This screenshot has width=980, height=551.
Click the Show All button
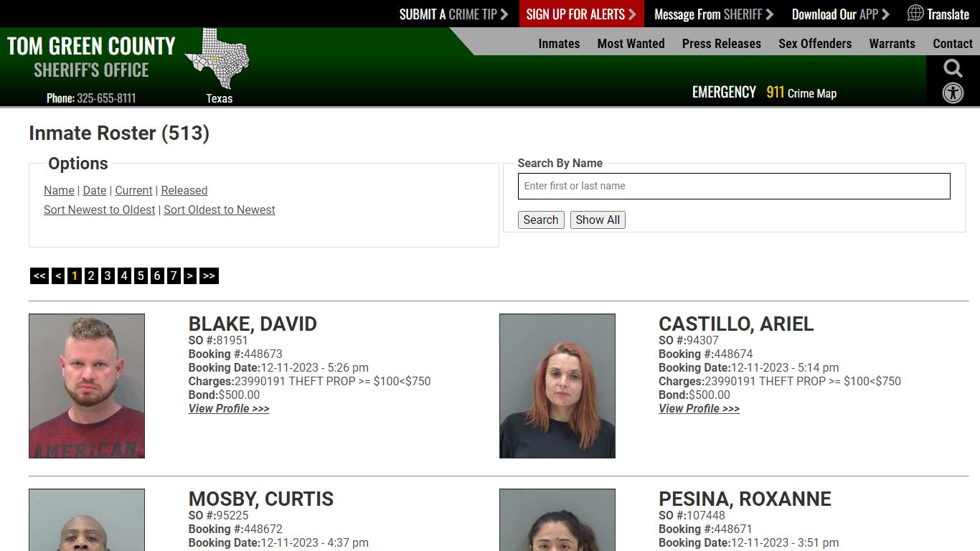point(598,220)
